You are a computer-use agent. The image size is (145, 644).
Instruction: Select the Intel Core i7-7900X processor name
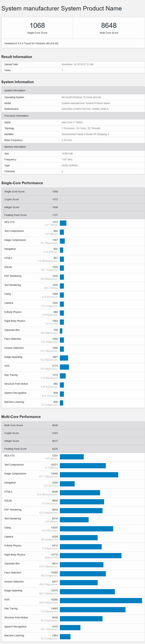72,123
